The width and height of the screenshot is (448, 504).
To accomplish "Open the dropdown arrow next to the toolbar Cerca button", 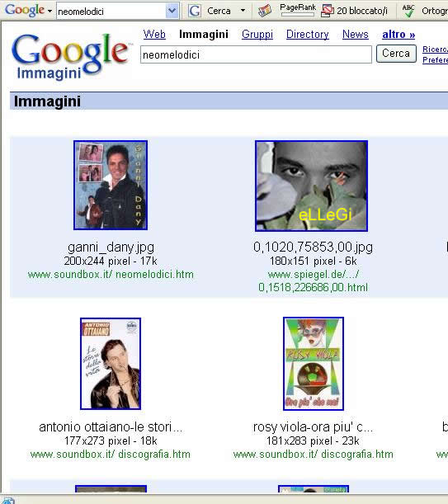I will (243, 11).
